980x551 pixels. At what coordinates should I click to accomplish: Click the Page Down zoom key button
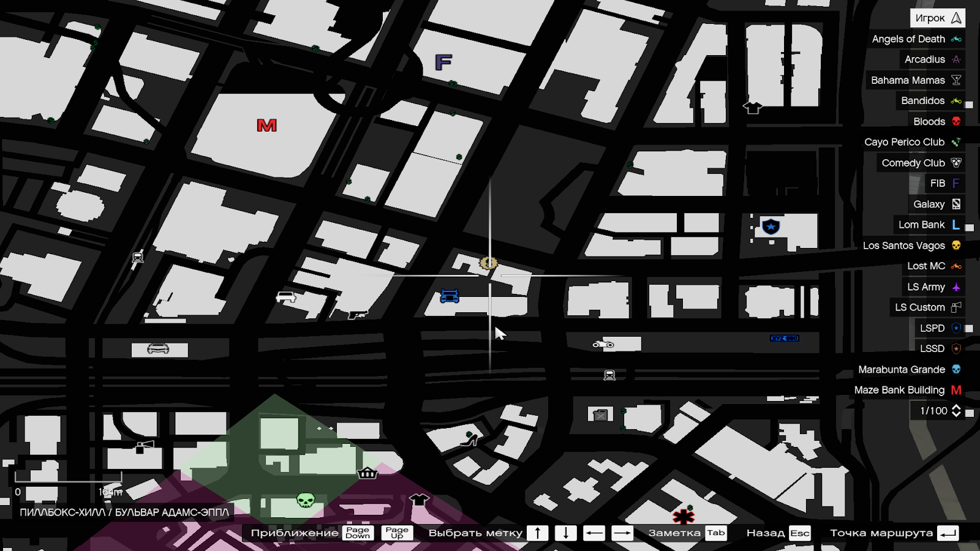pyautogui.click(x=358, y=533)
